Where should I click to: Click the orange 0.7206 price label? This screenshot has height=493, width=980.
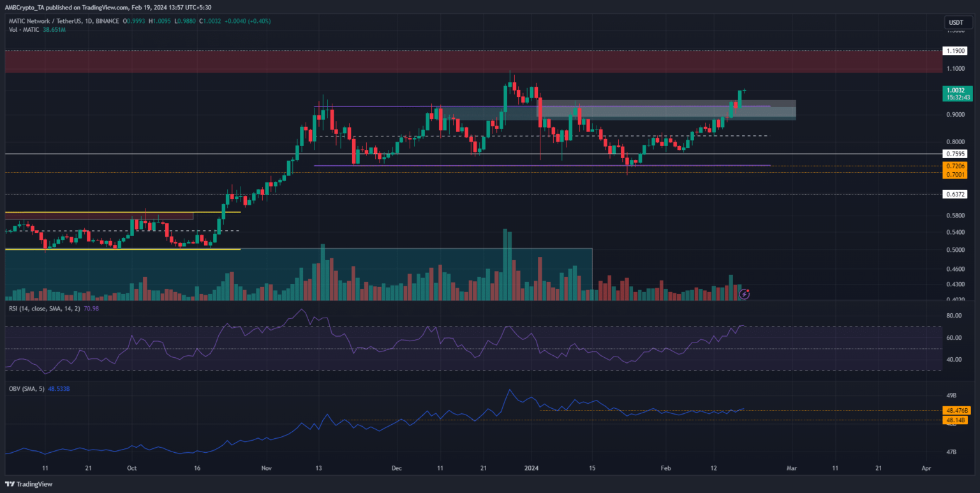coord(954,166)
